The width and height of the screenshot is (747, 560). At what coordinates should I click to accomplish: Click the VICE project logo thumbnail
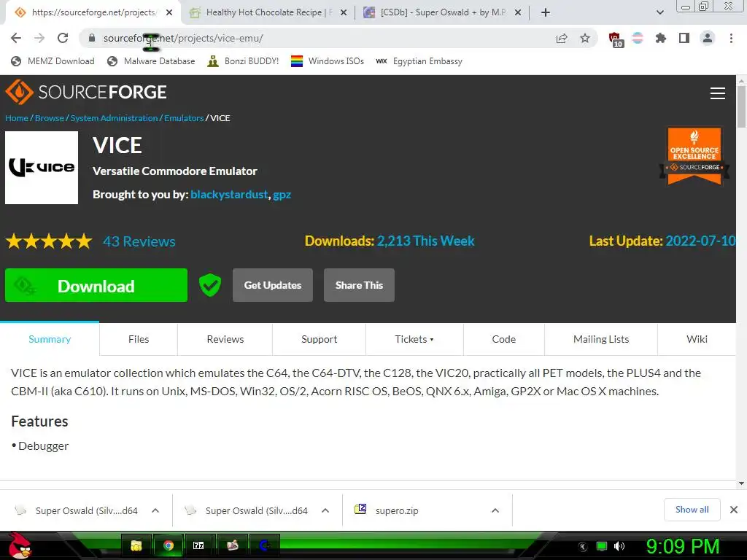[x=42, y=168]
